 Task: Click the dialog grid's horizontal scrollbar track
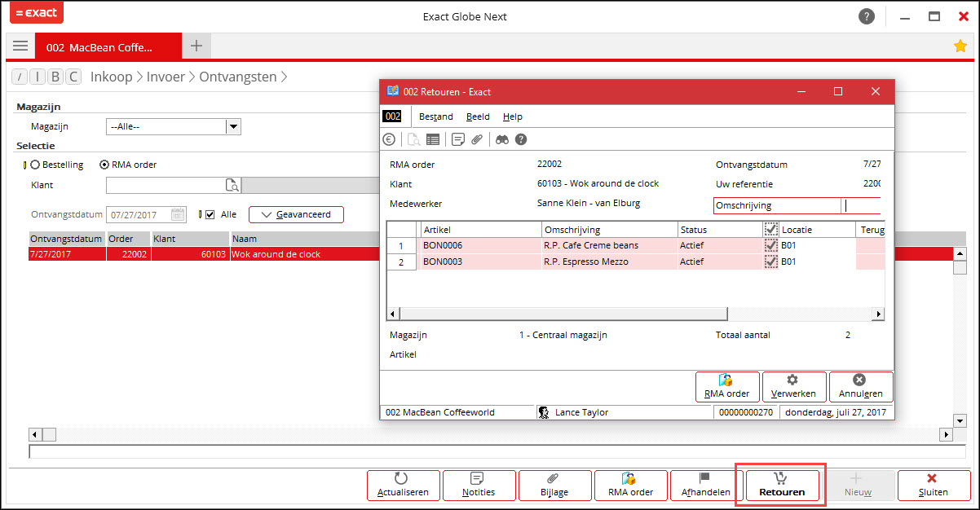(x=636, y=314)
